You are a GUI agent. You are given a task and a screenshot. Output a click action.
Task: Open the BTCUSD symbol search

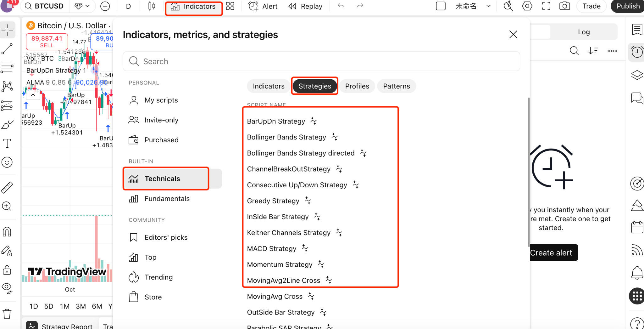tap(45, 6)
